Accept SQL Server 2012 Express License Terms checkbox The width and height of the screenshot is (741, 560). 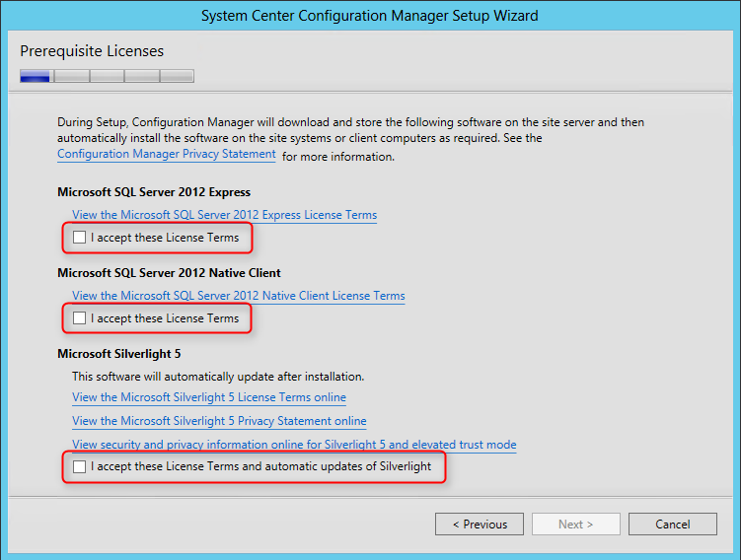[x=79, y=237]
